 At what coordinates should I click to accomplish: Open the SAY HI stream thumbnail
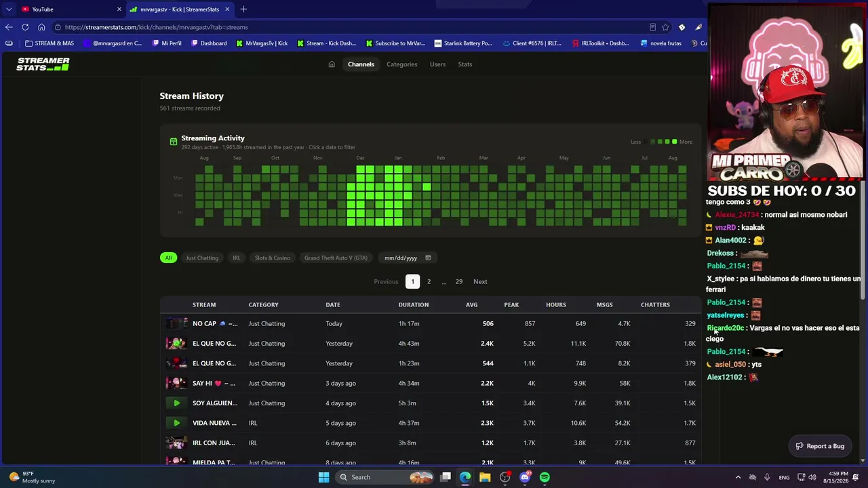tap(176, 383)
